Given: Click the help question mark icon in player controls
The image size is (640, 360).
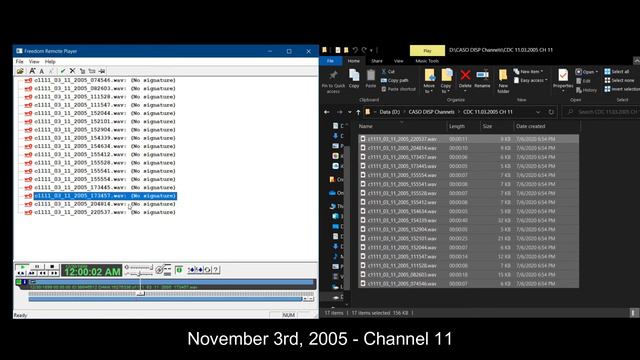Looking at the screenshot, I should click(x=216, y=270).
